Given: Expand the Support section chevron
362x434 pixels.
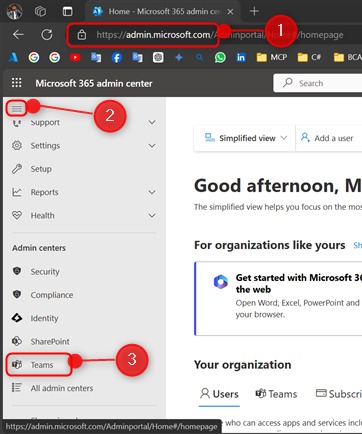Looking at the screenshot, I should [x=152, y=122].
